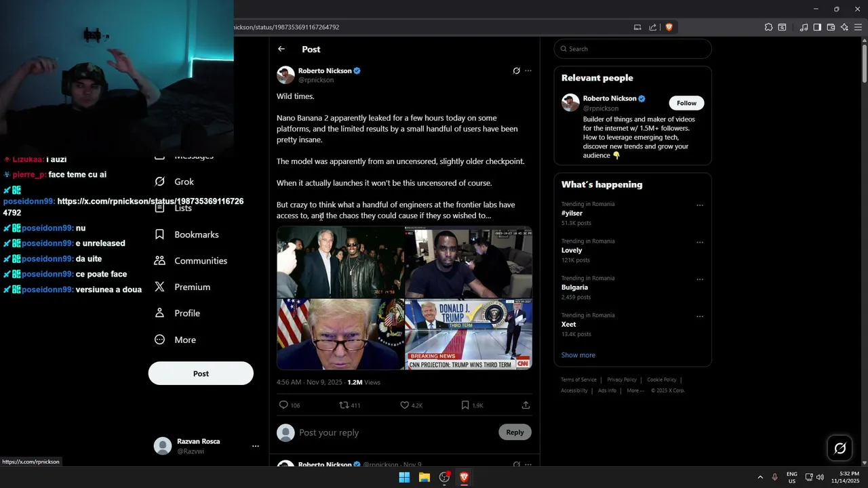Click the install app icon in address bar
This screenshot has width=868, height=488.
pyautogui.click(x=637, y=27)
